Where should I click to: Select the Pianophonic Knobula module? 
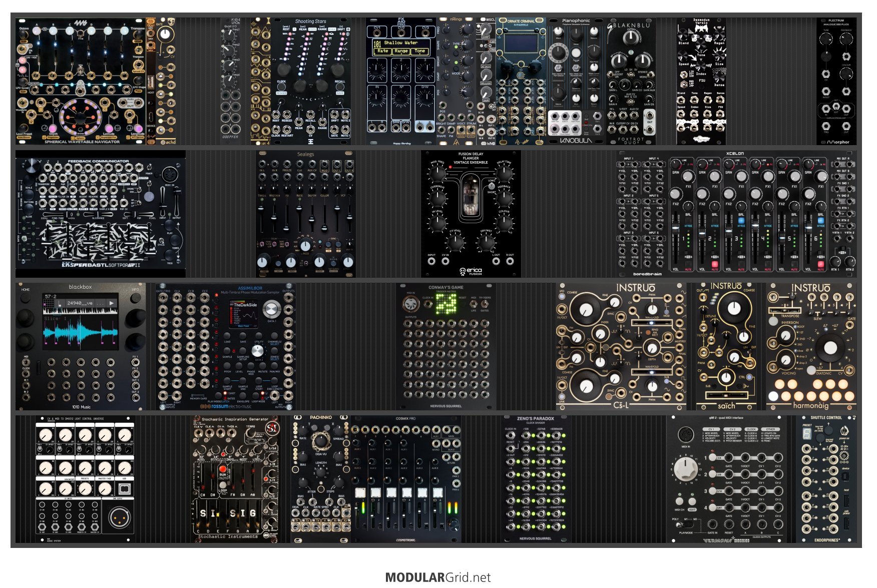tap(576, 82)
